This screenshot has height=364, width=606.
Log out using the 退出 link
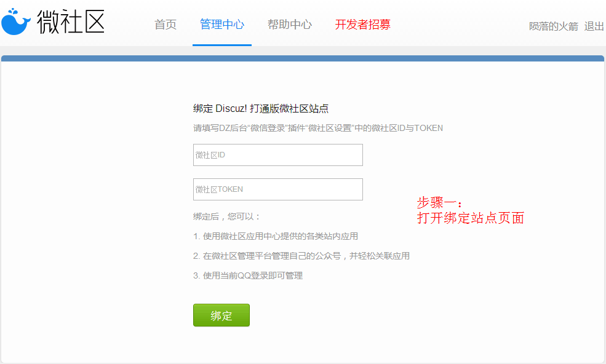[x=594, y=26]
